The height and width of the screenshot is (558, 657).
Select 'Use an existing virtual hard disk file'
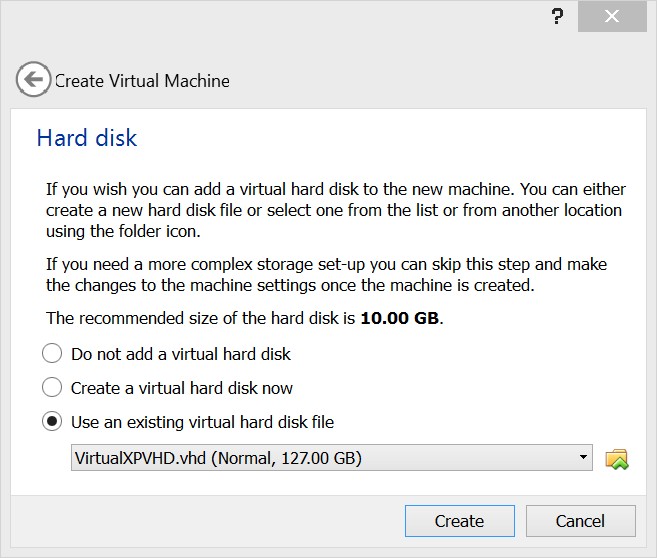click(52, 422)
